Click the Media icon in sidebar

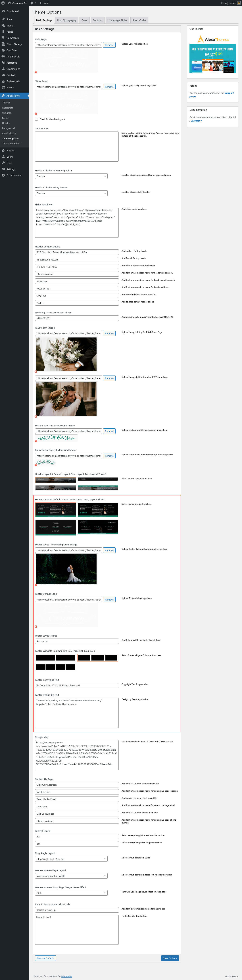pyautogui.click(x=3, y=26)
